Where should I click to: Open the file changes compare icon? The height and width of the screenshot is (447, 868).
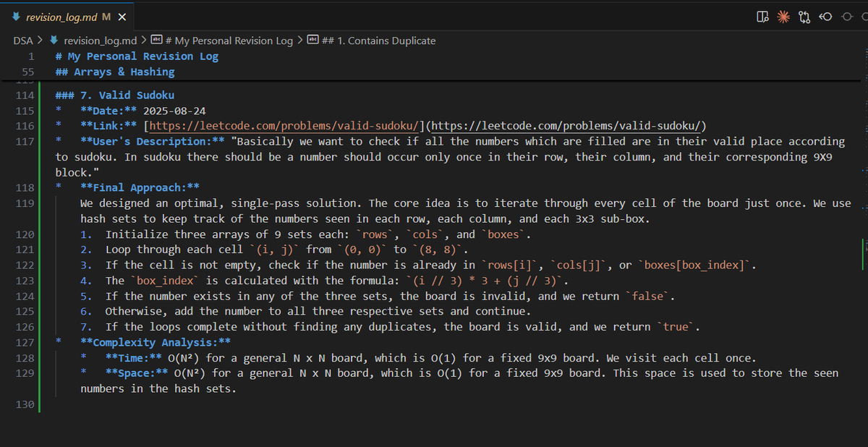(x=803, y=17)
